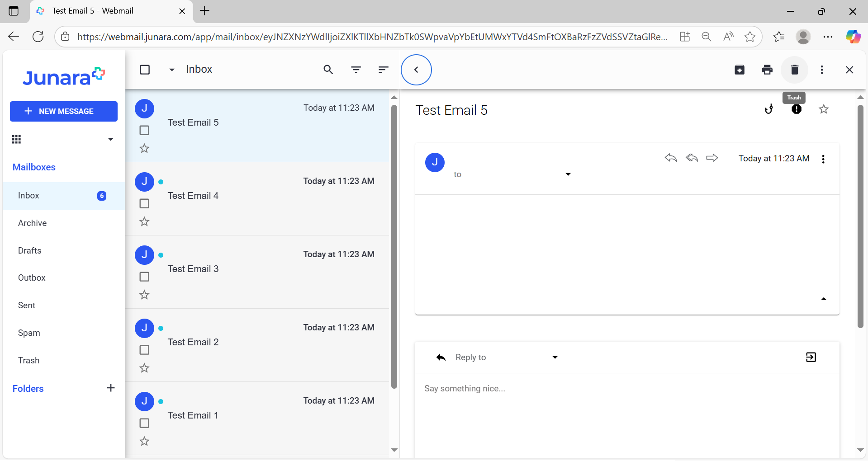Open Test Email 2 from list
Image resolution: width=868 pixels, height=461 pixels.
(257, 345)
